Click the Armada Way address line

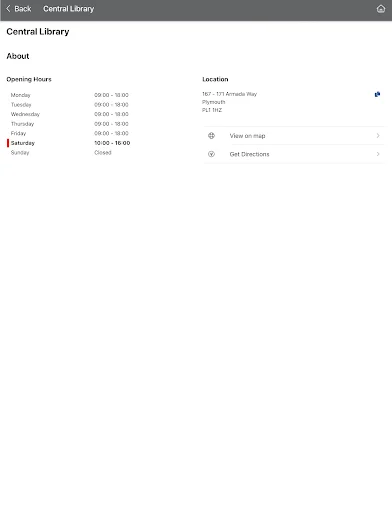(229, 94)
